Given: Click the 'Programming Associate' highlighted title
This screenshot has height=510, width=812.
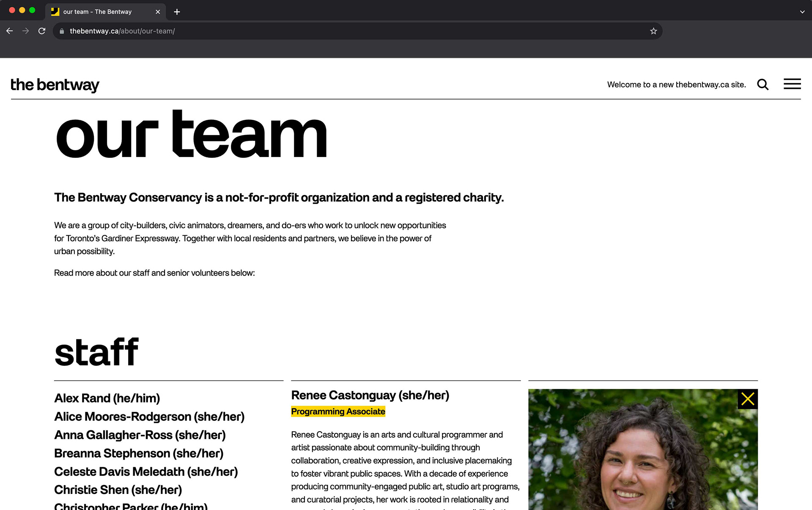Looking at the screenshot, I should coord(338,411).
